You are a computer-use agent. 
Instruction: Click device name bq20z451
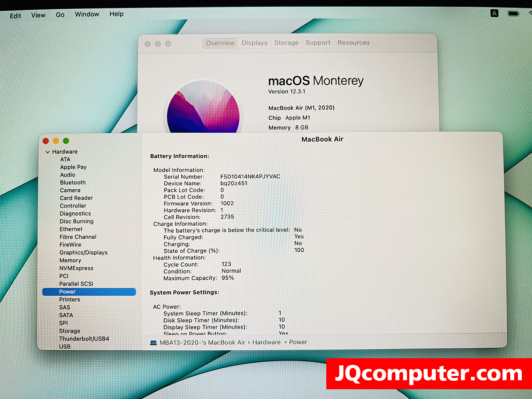tap(234, 183)
